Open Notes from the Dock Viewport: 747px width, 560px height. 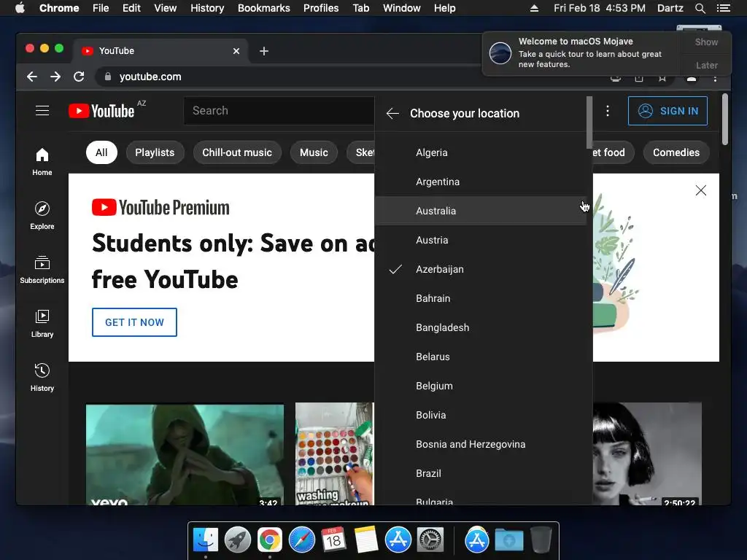(x=366, y=540)
